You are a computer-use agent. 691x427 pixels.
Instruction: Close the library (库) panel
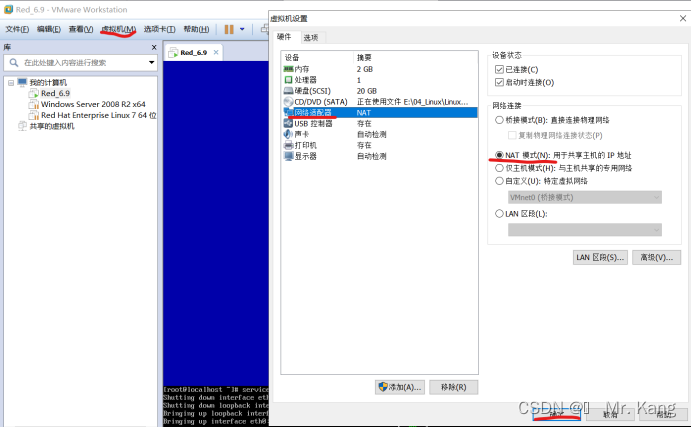point(154,47)
